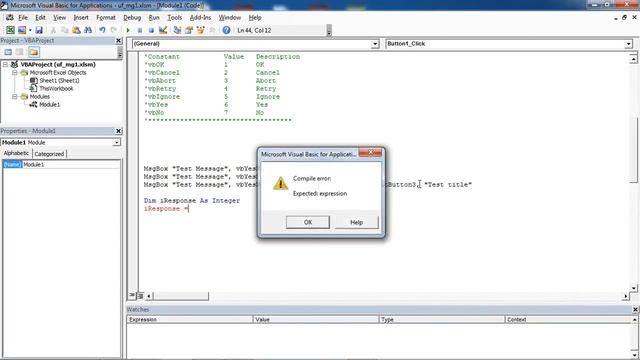Screen dimensions: 640x360
Task: Click the Undo arrow toolbar icon
Action: (102, 30)
